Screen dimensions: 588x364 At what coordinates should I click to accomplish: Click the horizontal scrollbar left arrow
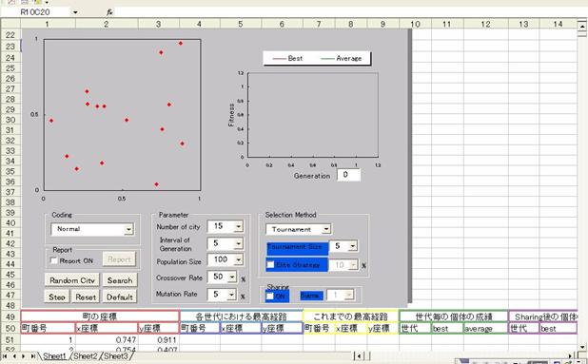pyautogui.click(x=359, y=356)
